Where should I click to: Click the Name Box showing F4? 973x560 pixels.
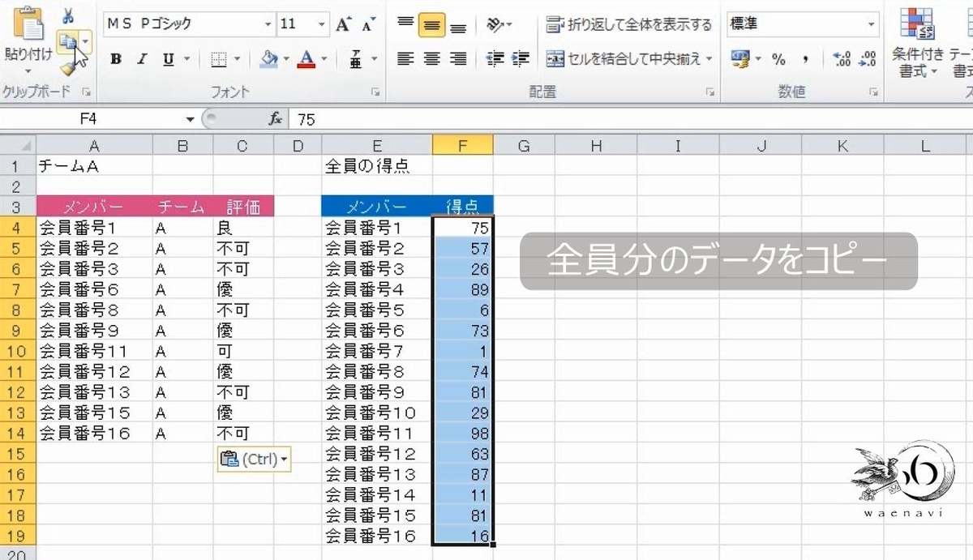point(89,119)
